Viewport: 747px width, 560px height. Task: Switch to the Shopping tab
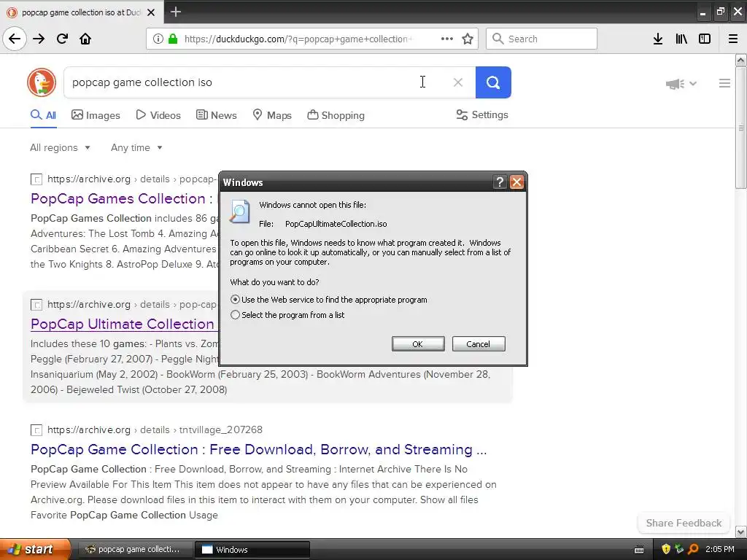[x=336, y=115]
